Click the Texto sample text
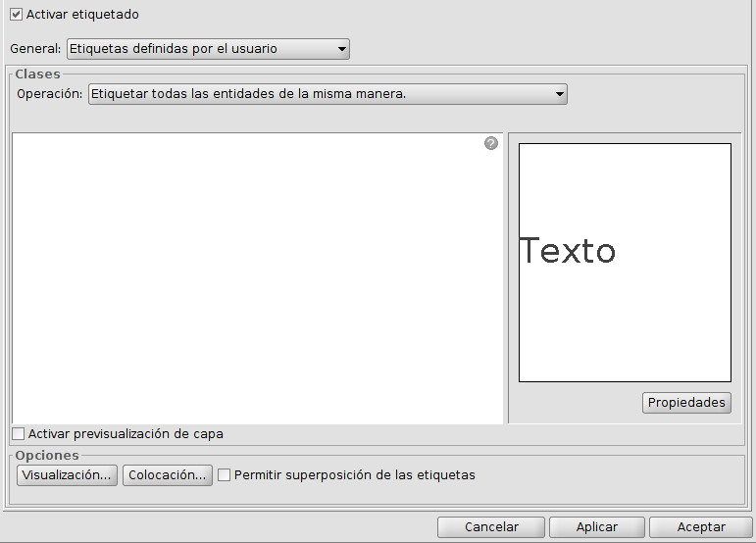 coord(567,252)
